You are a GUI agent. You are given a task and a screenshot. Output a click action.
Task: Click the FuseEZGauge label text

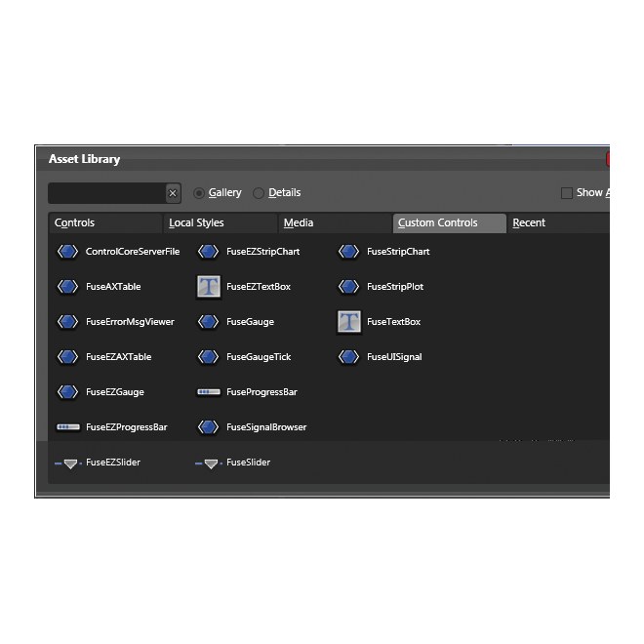pos(115,392)
